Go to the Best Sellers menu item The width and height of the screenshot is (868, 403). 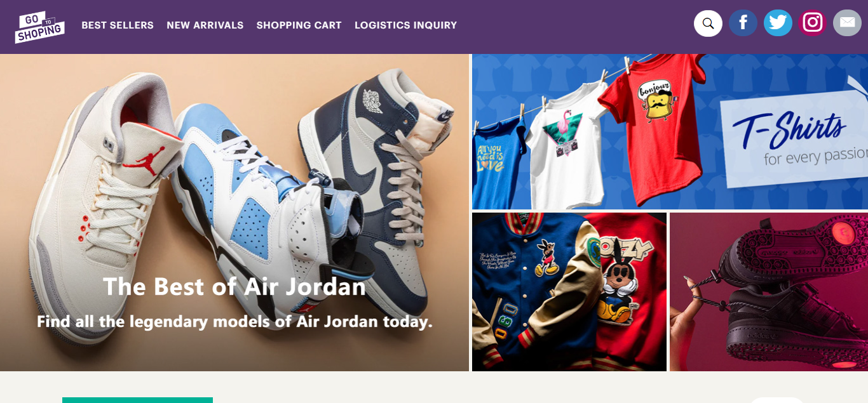pyautogui.click(x=118, y=25)
